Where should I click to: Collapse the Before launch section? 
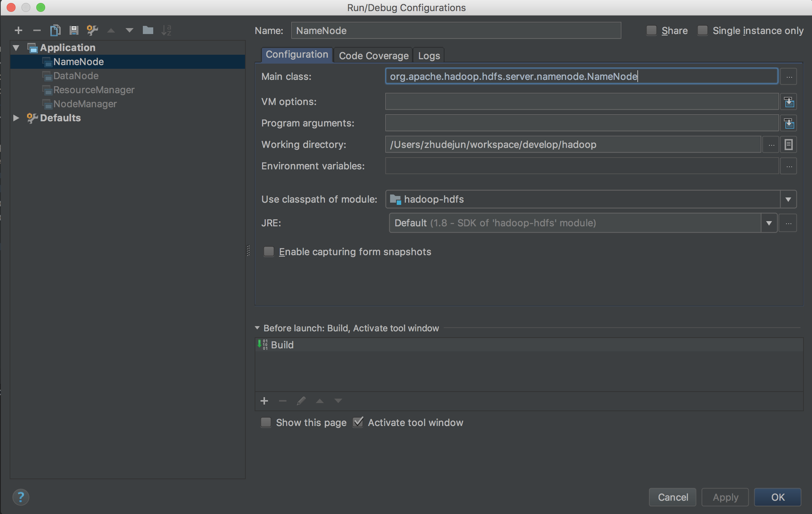pyautogui.click(x=257, y=328)
